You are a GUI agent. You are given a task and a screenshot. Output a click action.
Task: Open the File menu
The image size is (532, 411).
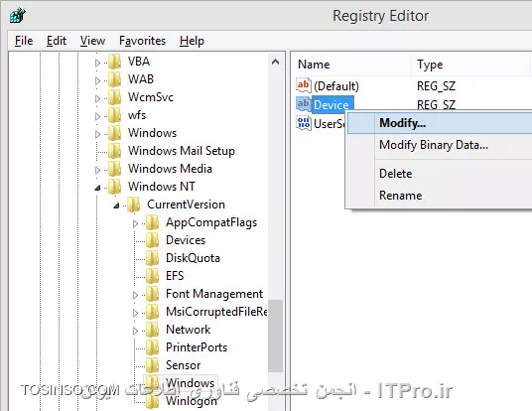click(x=24, y=41)
